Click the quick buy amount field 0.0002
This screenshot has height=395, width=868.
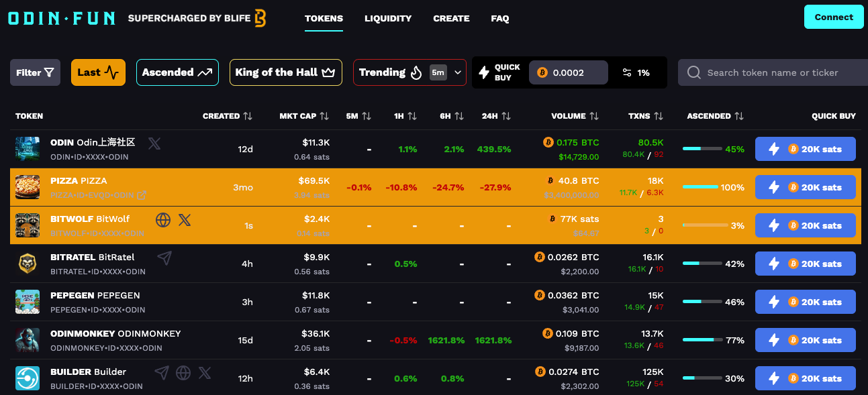pos(569,72)
